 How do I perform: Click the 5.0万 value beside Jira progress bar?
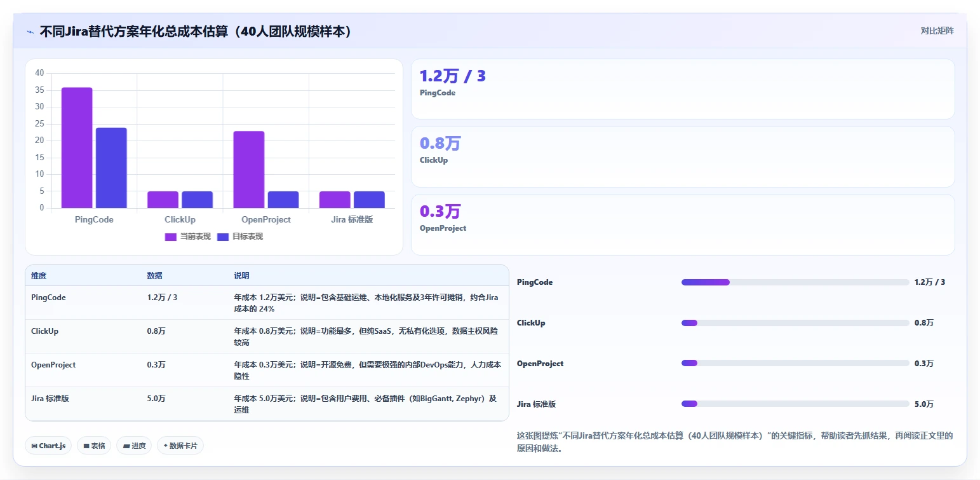[x=924, y=404]
